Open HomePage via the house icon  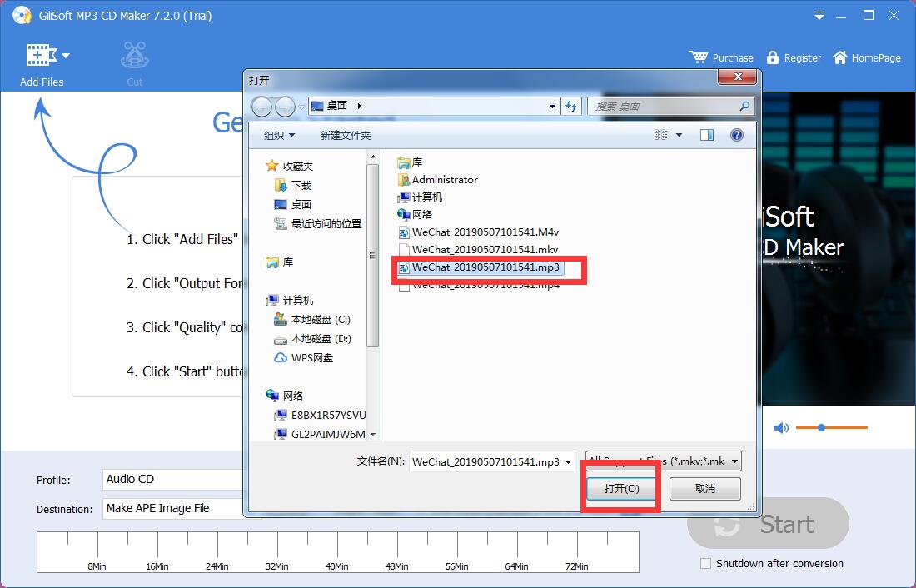tap(840, 57)
